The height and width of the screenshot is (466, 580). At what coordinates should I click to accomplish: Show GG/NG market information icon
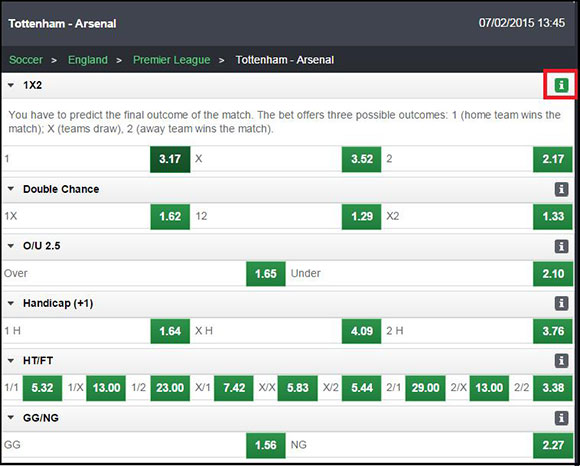click(x=561, y=418)
